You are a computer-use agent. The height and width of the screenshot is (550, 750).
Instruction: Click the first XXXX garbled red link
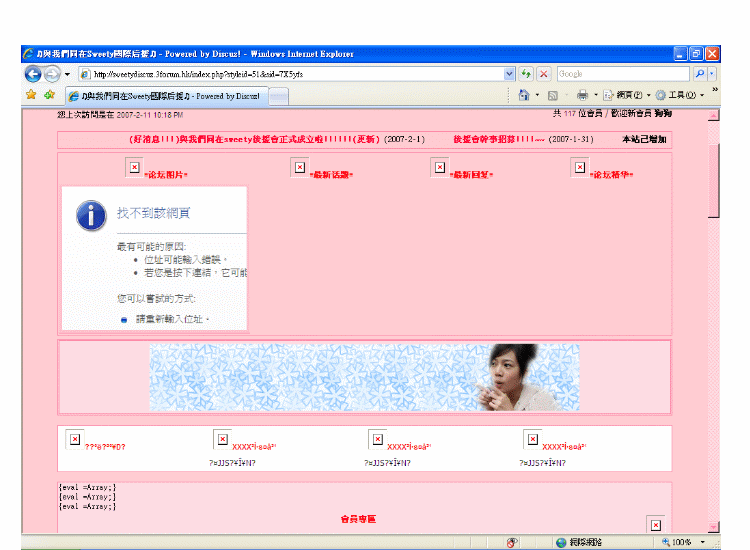[254, 447]
